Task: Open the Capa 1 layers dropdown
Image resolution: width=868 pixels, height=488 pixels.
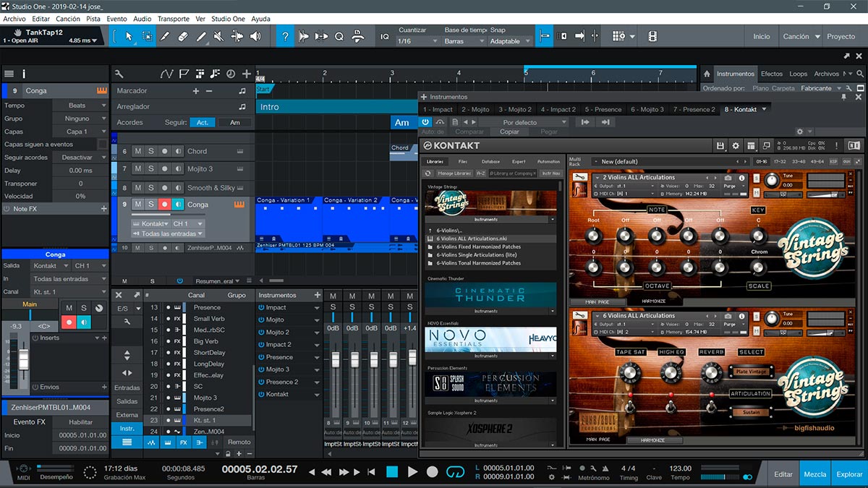Action: [80, 132]
